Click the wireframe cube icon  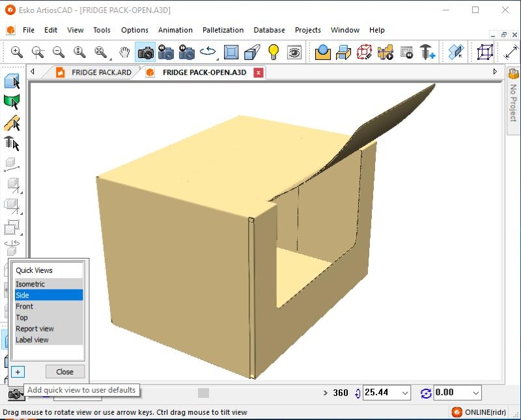pyautogui.click(x=483, y=52)
